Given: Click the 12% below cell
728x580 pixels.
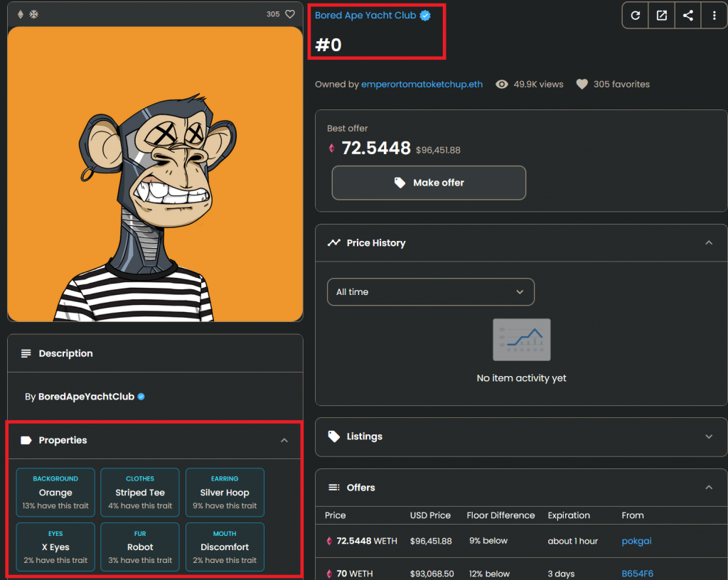Looking at the screenshot, I should pyautogui.click(x=489, y=574).
